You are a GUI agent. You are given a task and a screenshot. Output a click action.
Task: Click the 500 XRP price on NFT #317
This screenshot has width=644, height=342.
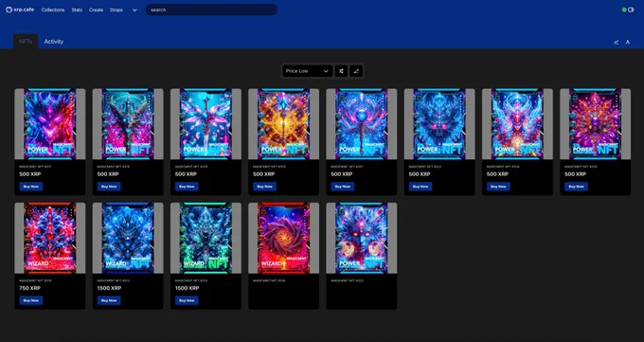(x=30, y=174)
